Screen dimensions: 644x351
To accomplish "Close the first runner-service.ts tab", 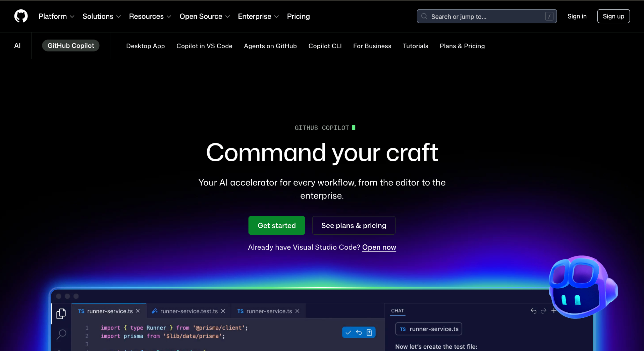I will pos(138,311).
